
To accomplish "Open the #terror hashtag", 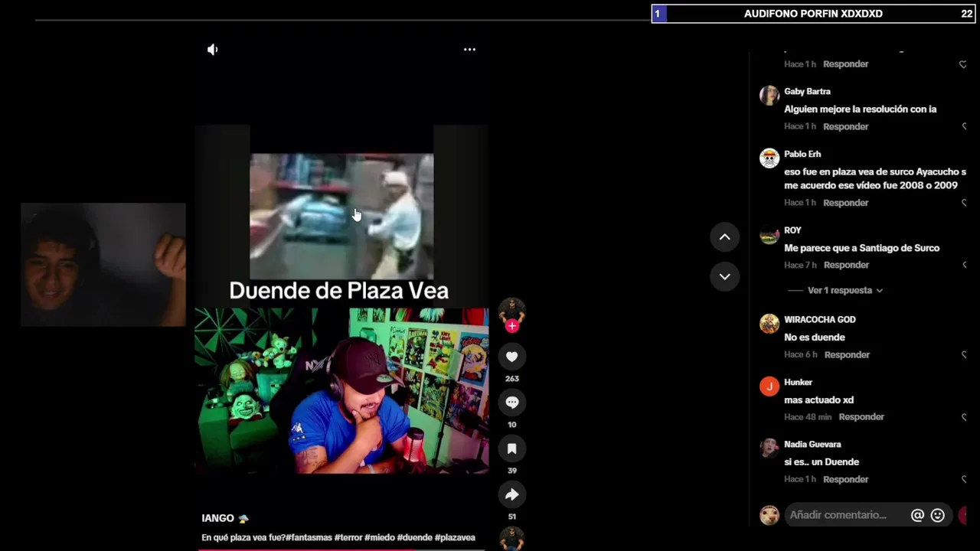I will (348, 538).
